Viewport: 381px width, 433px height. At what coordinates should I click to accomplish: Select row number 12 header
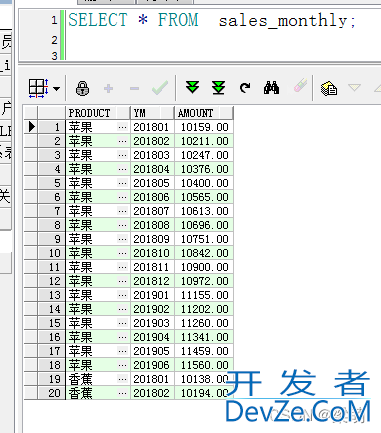[x=52, y=281]
